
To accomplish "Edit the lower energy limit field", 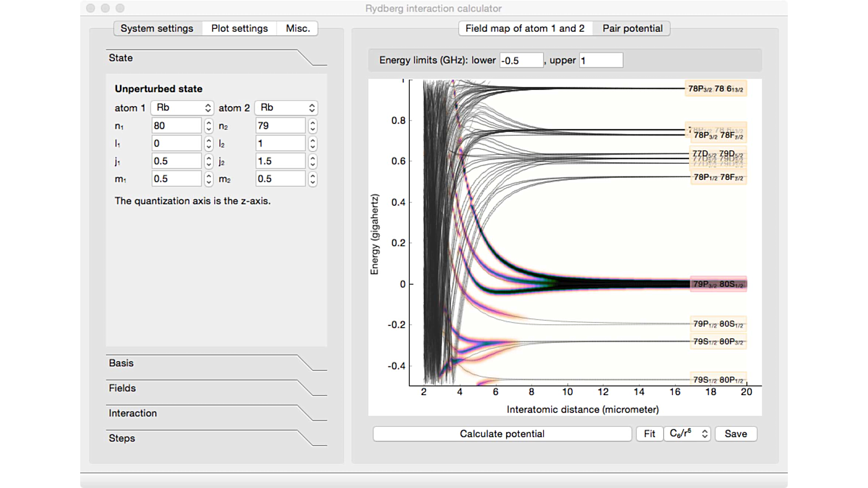I will (x=521, y=60).
